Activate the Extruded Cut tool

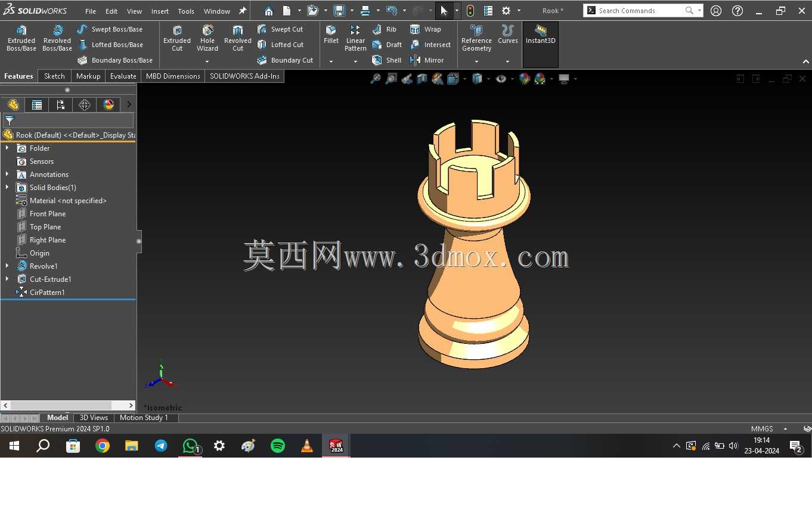point(177,38)
